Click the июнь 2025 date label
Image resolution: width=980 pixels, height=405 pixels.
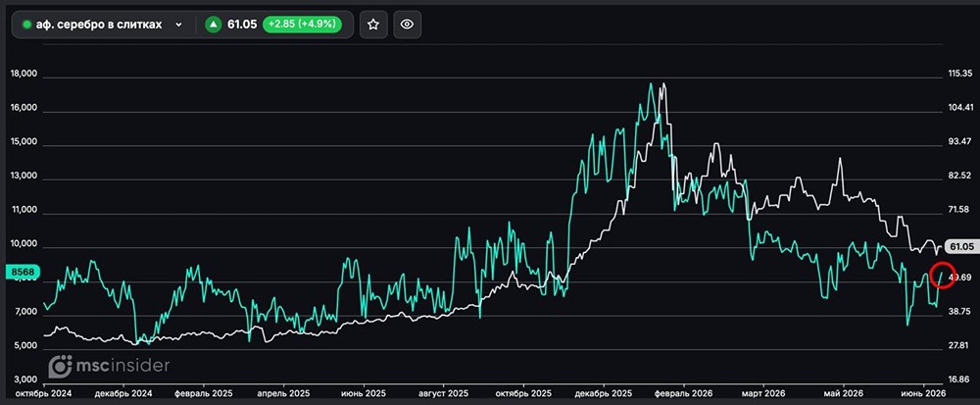(x=362, y=394)
